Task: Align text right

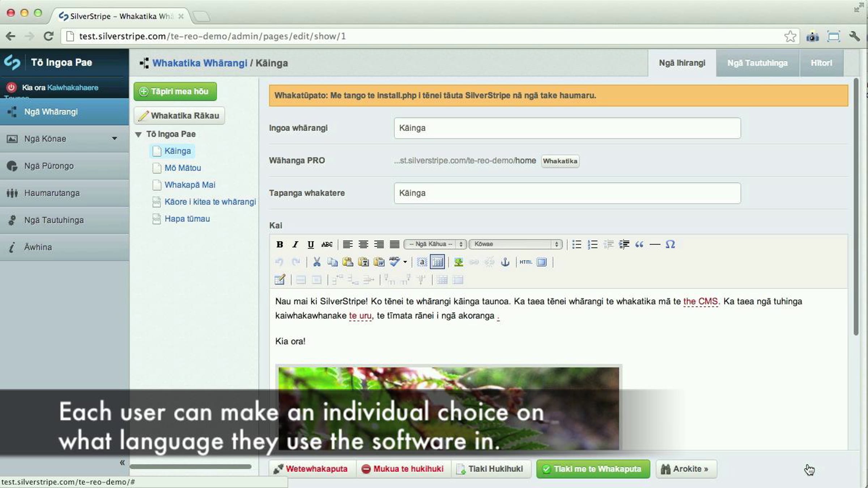Action: pos(379,244)
